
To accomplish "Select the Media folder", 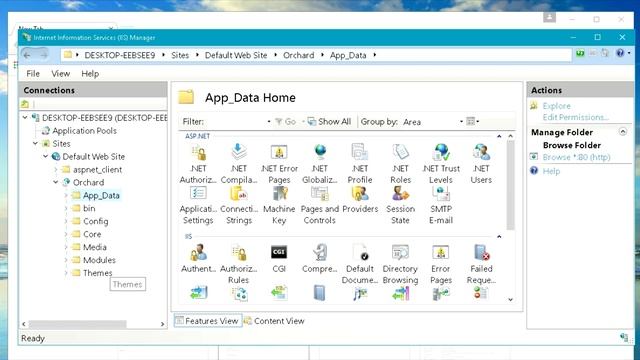I will (95, 247).
